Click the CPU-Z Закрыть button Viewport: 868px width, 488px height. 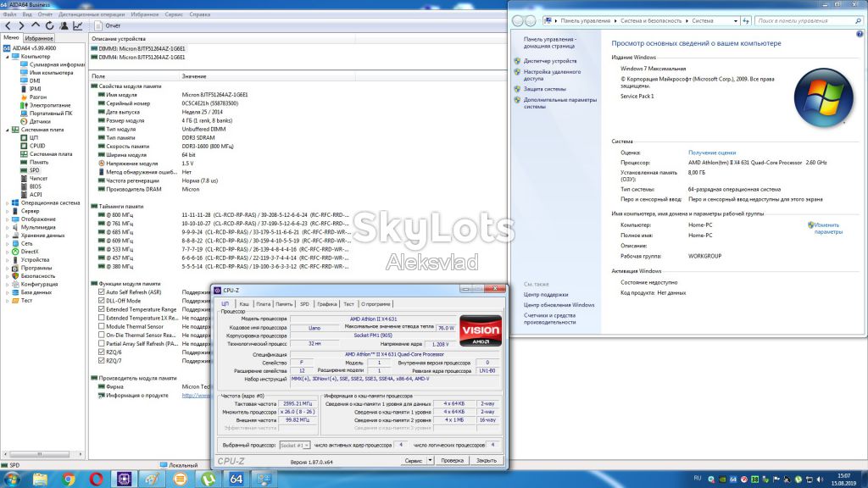point(487,460)
